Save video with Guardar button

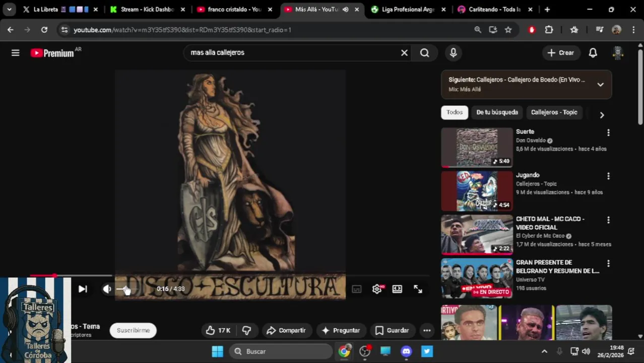click(392, 330)
